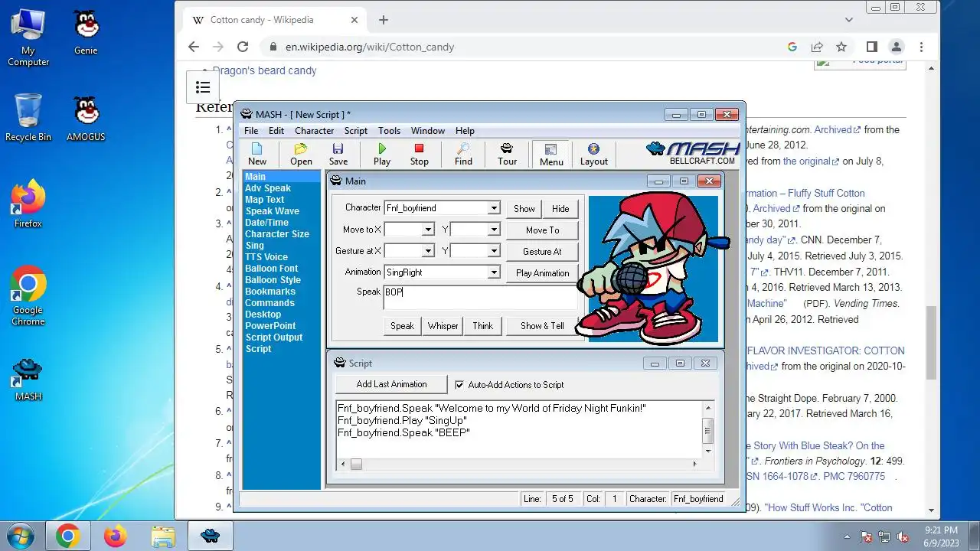Image resolution: width=980 pixels, height=551 pixels.
Task: Click the Move To button
Action: [x=542, y=230]
